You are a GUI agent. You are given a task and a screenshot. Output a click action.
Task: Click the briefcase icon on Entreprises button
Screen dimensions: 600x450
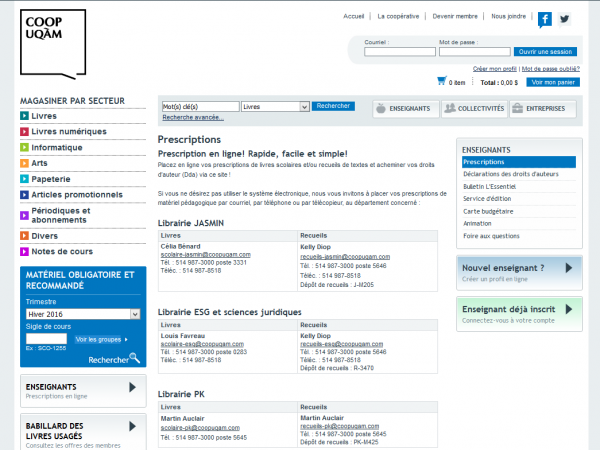(517, 108)
